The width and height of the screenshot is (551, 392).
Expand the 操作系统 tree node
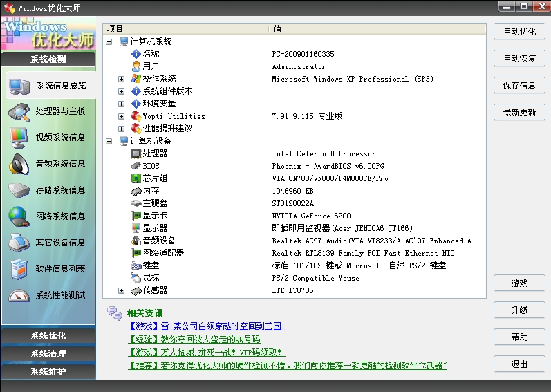(x=122, y=79)
